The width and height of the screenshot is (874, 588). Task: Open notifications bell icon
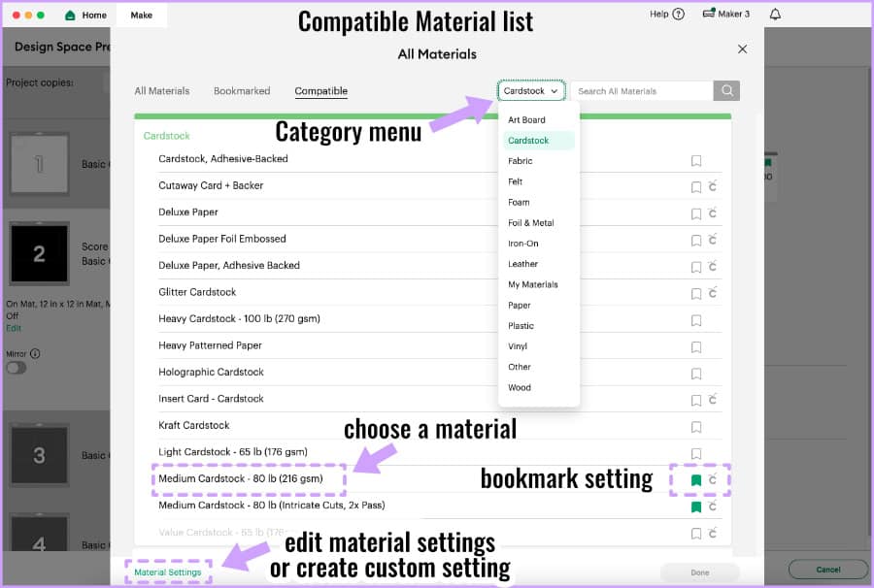click(775, 15)
